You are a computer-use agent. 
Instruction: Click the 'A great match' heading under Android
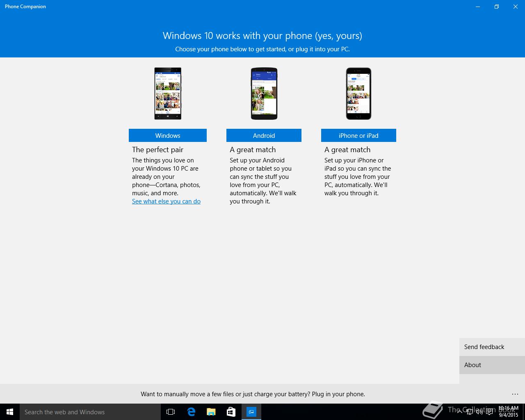(x=253, y=150)
